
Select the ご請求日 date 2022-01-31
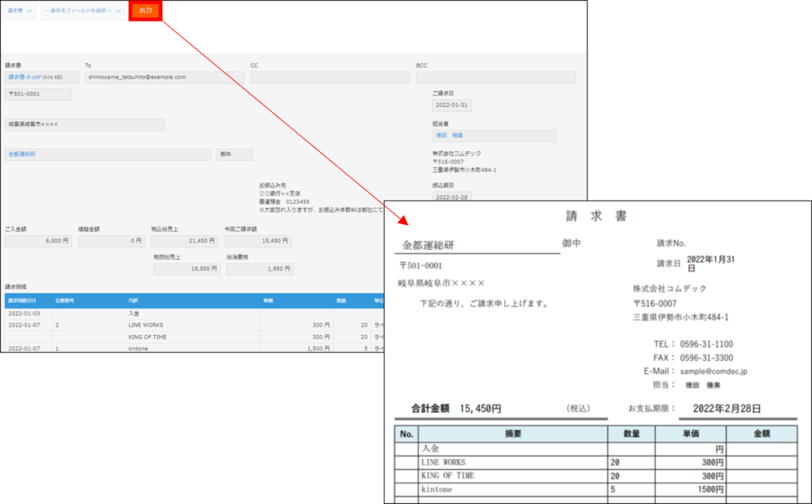[x=451, y=105]
